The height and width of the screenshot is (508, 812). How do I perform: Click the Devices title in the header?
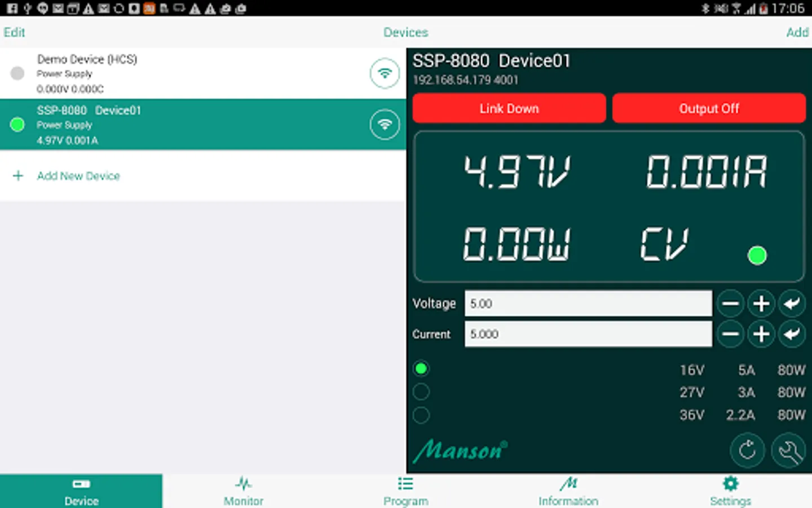pos(406,32)
